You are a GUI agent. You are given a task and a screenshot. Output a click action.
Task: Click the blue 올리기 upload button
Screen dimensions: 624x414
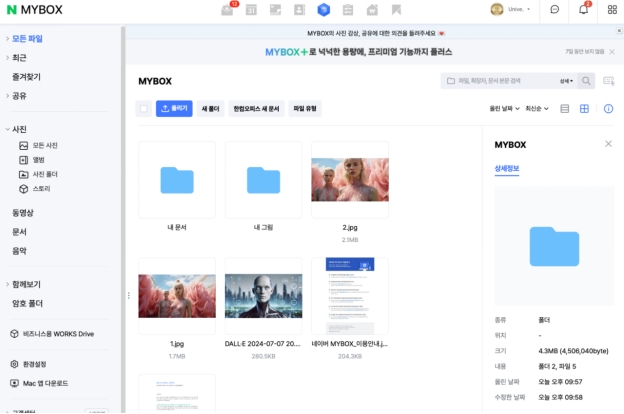pyautogui.click(x=174, y=109)
